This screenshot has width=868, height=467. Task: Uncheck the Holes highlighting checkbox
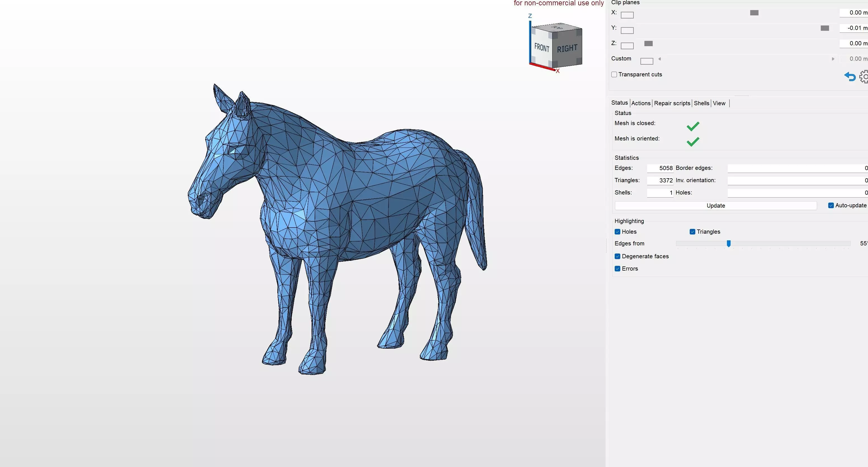click(617, 232)
